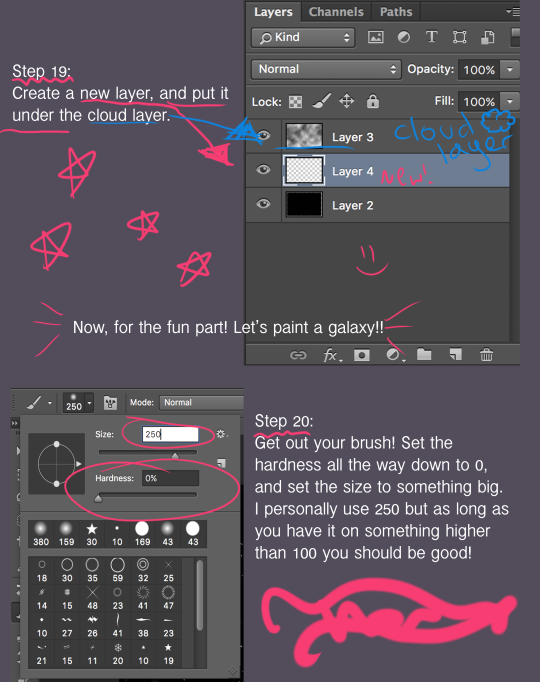This screenshot has height=682, width=540.
Task: Click the Hardness slider handle
Action: tap(99, 498)
